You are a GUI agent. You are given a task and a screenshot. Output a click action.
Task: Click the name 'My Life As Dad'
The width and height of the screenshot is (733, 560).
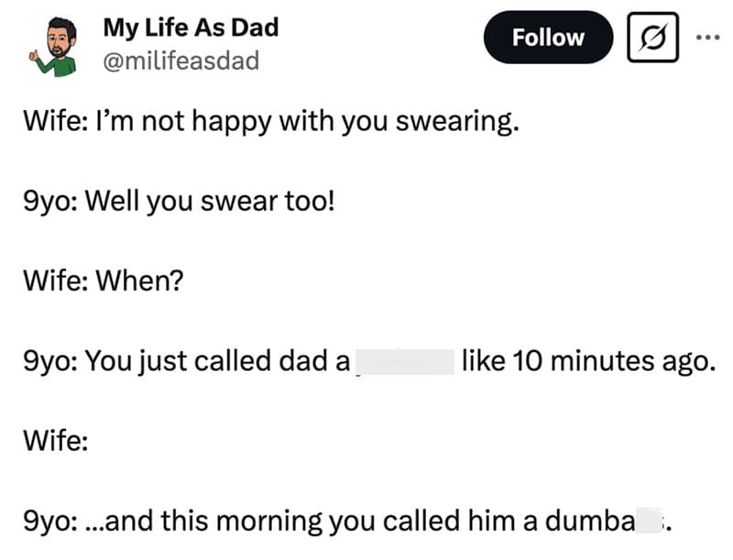[x=190, y=27]
